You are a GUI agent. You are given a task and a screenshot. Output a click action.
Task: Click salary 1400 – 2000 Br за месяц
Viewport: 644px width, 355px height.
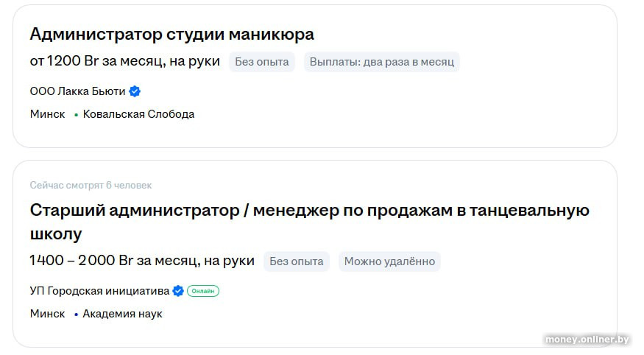[142, 261]
